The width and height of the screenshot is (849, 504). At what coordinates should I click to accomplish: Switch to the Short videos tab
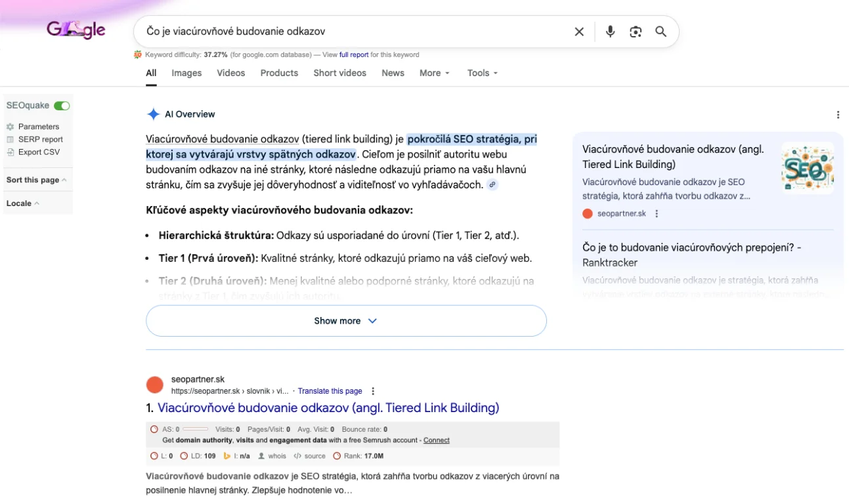tap(339, 73)
